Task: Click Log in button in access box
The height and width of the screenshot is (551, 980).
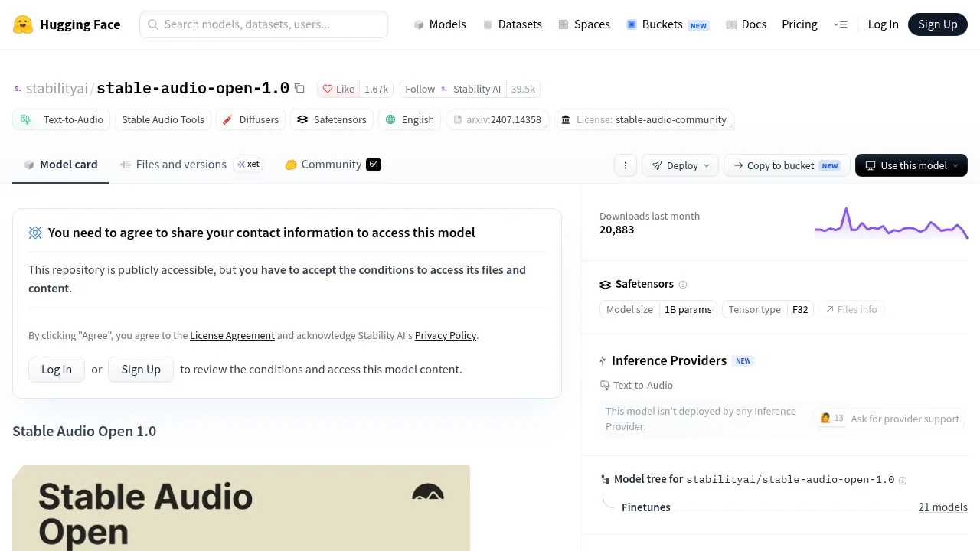Action: (x=57, y=370)
